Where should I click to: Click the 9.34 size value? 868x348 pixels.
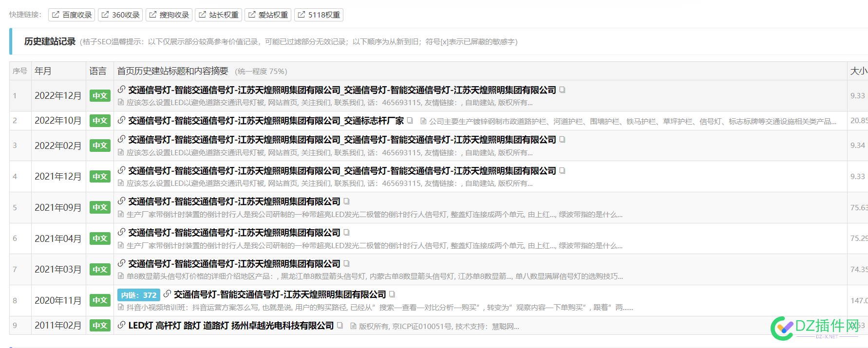click(x=857, y=146)
